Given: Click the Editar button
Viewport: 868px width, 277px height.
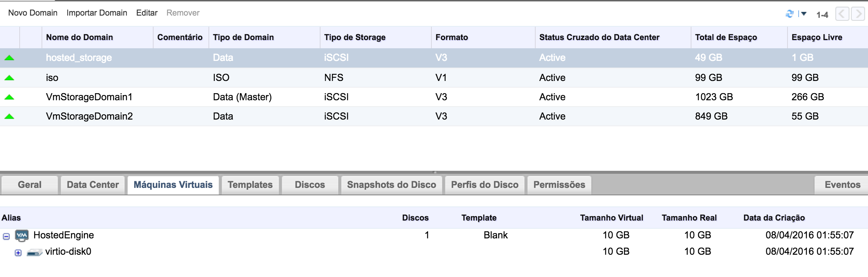Looking at the screenshot, I should coord(147,13).
